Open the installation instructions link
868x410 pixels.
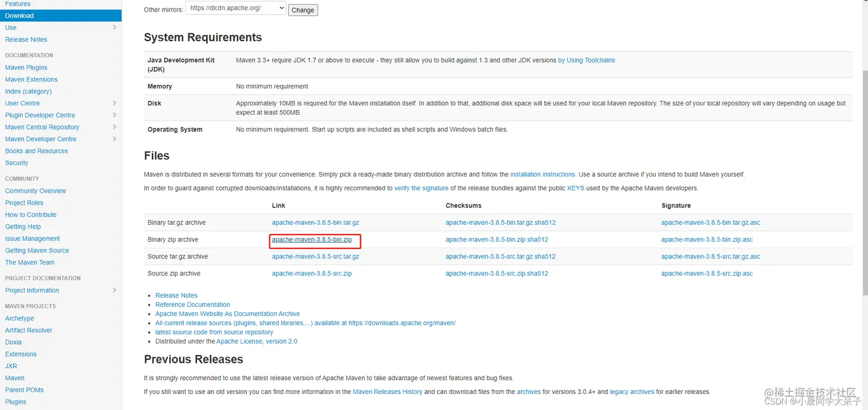pyautogui.click(x=543, y=174)
